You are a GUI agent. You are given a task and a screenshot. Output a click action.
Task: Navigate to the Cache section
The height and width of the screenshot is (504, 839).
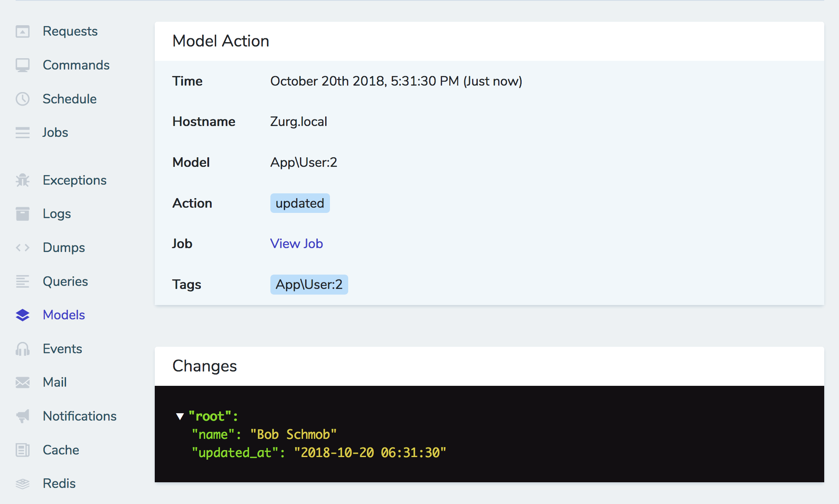(x=60, y=450)
